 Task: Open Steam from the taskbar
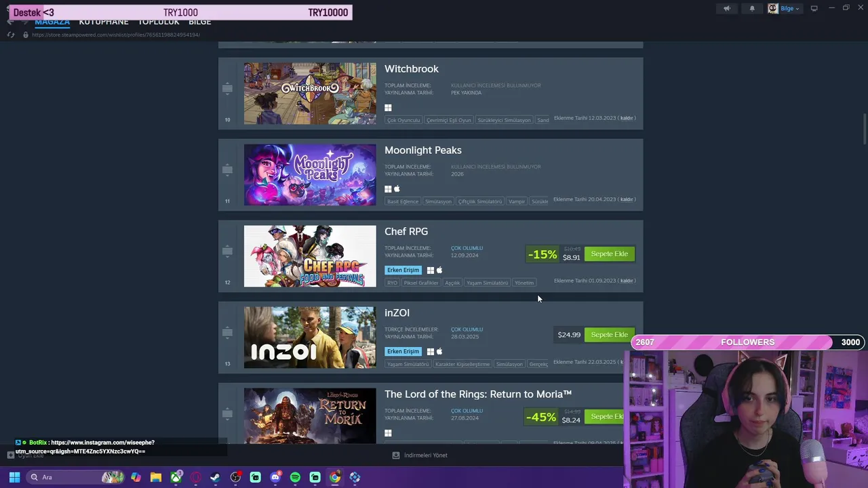(215, 477)
